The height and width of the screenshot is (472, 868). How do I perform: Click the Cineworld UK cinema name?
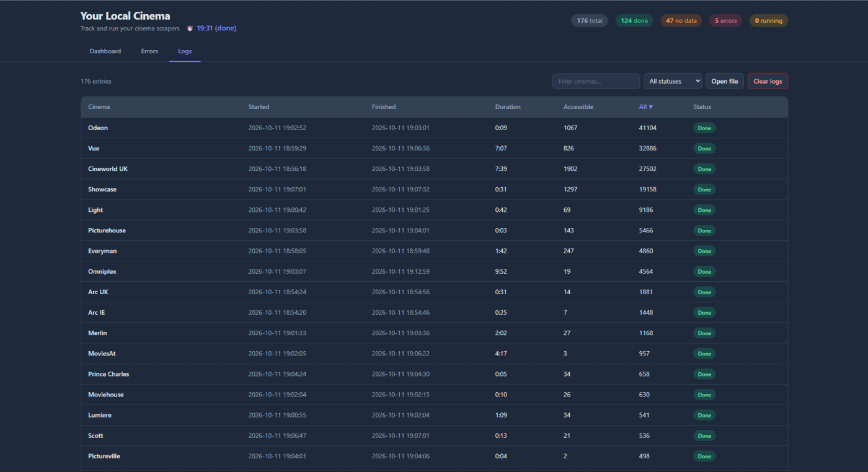click(x=108, y=168)
